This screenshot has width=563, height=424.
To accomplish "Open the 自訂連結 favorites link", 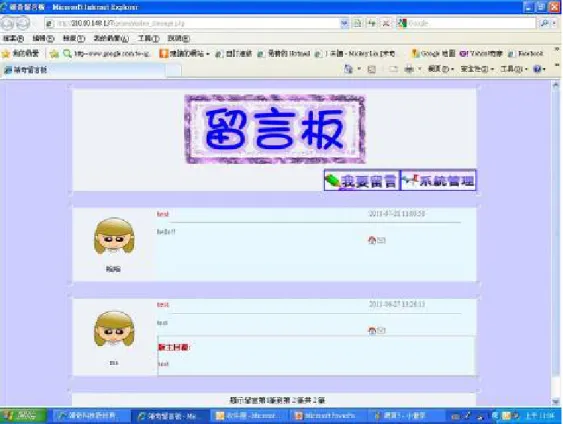I will tap(234, 53).
